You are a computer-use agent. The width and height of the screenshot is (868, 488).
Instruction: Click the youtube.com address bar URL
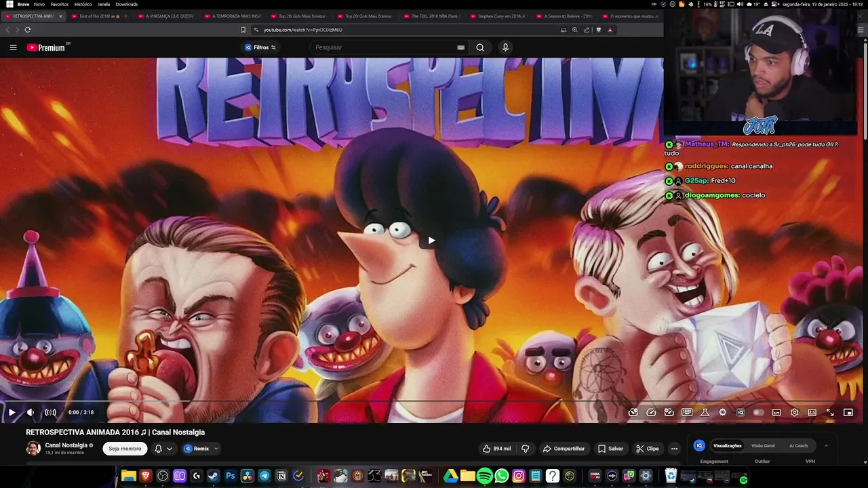[x=302, y=30]
